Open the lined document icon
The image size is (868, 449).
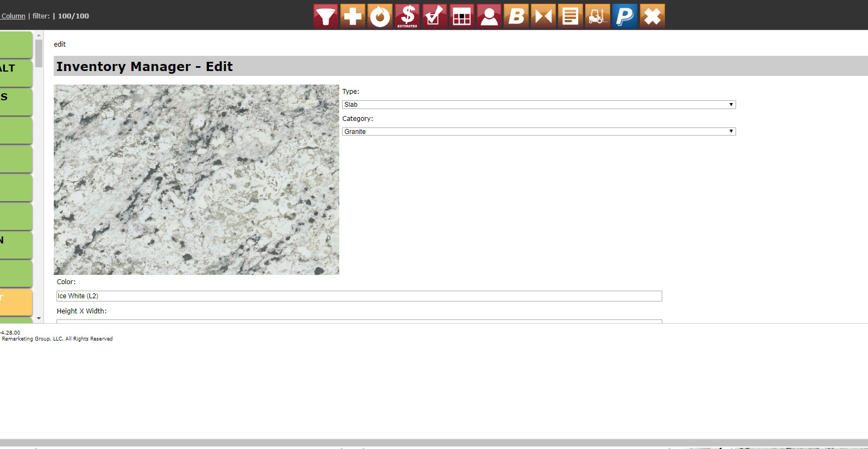click(571, 16)
